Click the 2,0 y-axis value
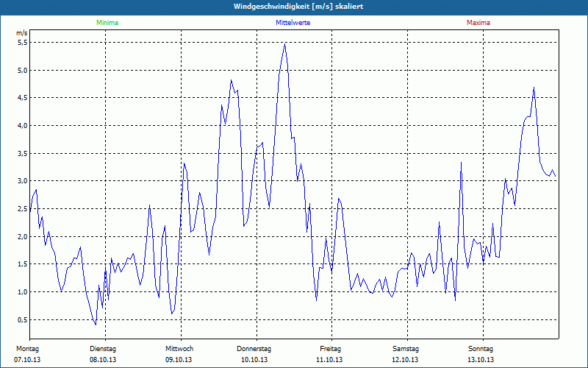 [x=23, y=236]
